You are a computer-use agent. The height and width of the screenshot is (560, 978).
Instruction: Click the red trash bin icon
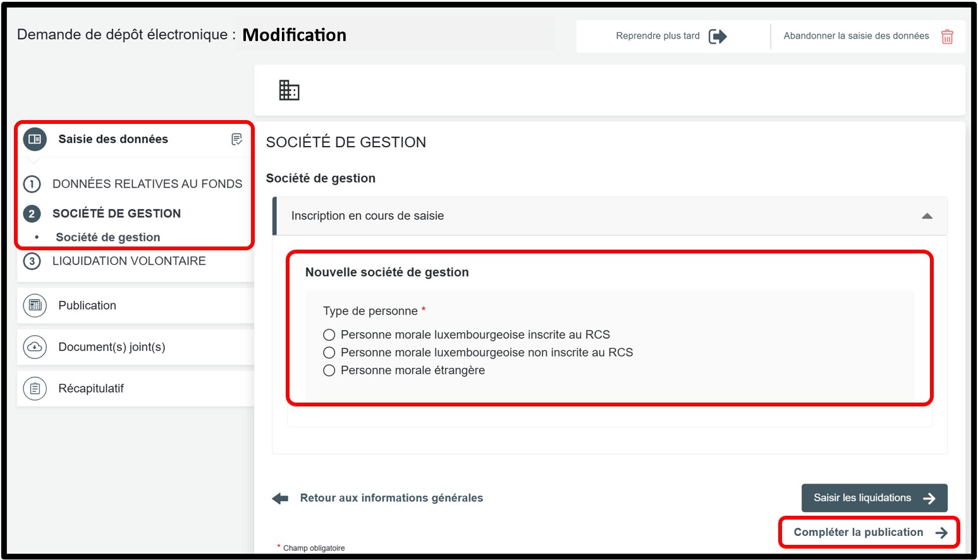click(x=947, y=37)
